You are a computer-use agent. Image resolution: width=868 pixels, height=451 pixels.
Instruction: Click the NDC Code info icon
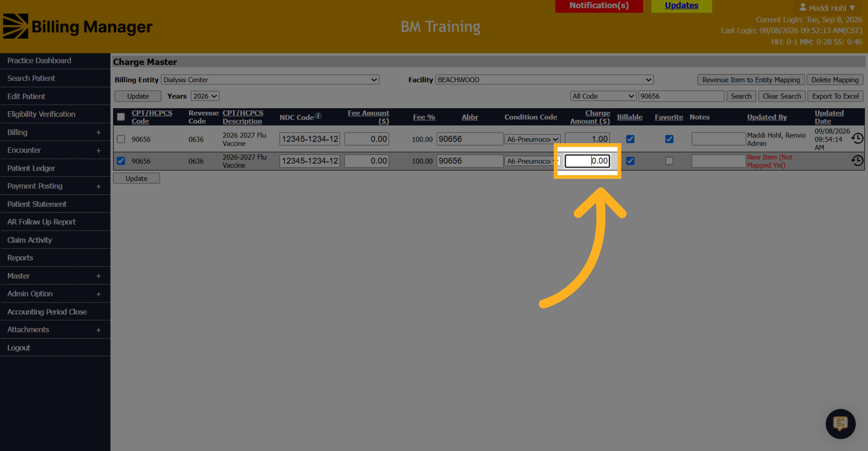point(318,115)
